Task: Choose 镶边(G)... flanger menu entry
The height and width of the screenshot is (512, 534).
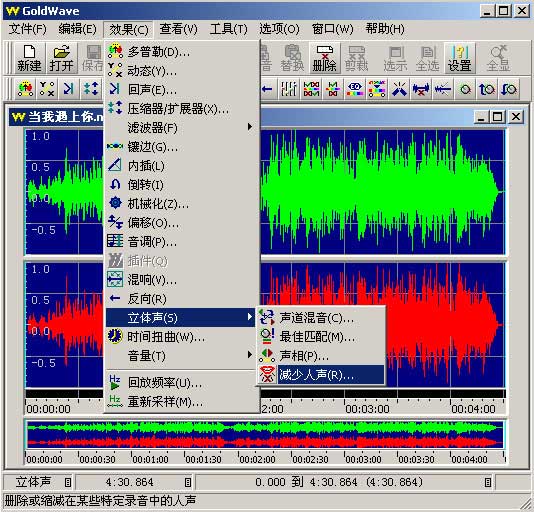Action: coord(180,147)
